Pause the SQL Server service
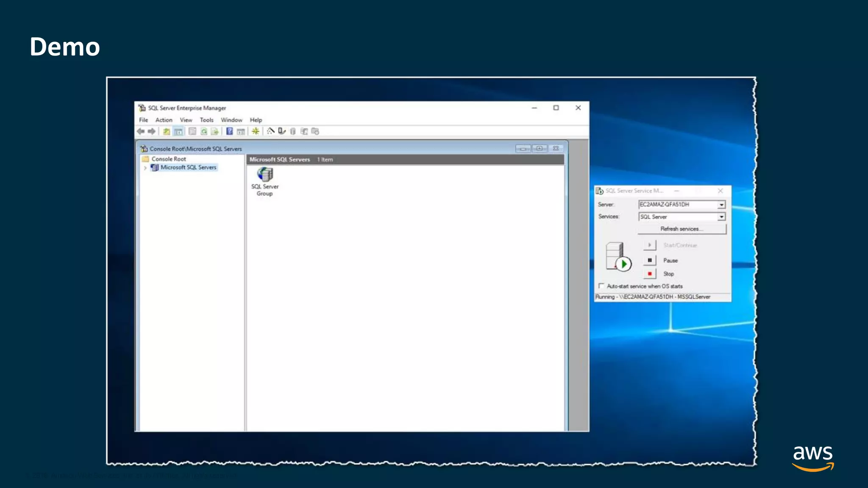The image size is (868, 488). (650, 260)
